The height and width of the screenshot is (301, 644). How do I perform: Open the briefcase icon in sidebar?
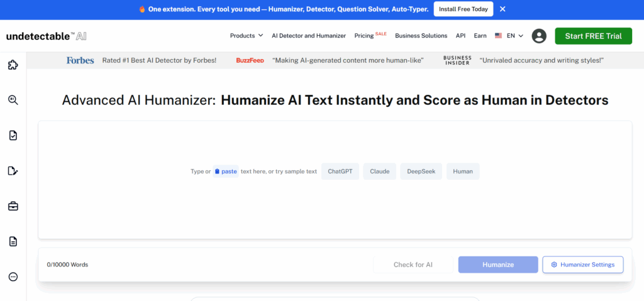pyautogui.click(x=13, y=206)
